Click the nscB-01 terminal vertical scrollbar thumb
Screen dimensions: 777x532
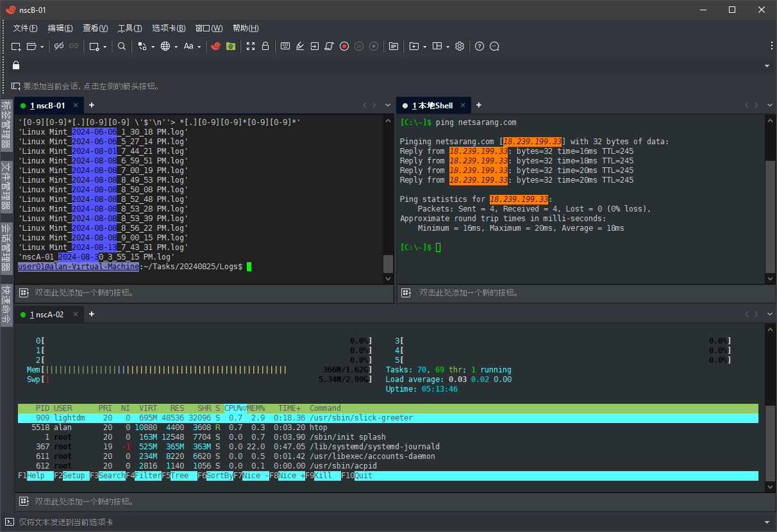pyautogui.click(x=388, y=263)
